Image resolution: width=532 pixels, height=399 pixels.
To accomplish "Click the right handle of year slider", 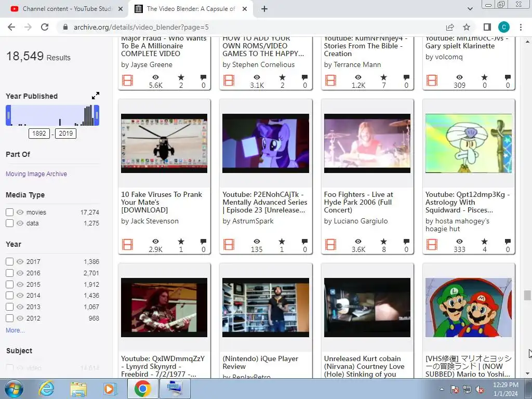I will tap(97, 115).
